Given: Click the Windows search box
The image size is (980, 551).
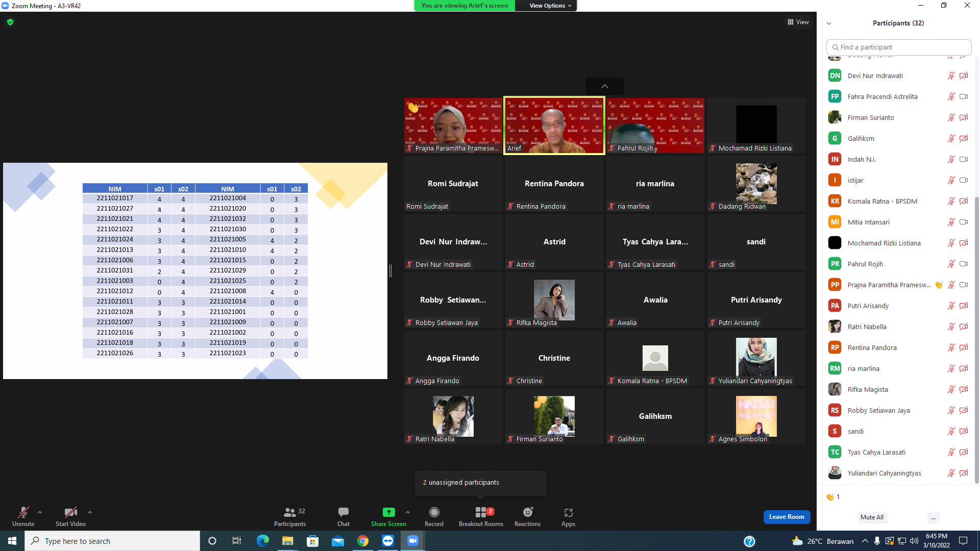Looking at the screenshot, I should (x=112, y=541).
